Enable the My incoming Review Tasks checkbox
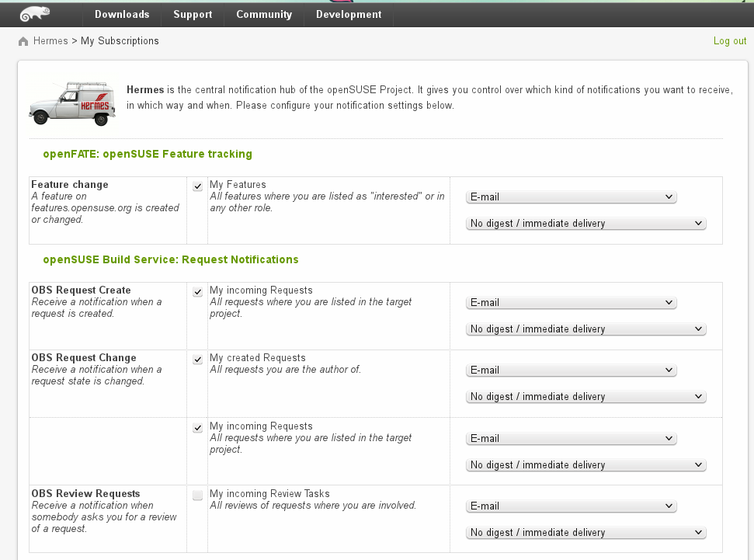754x560 pixels. click(198, 495)
